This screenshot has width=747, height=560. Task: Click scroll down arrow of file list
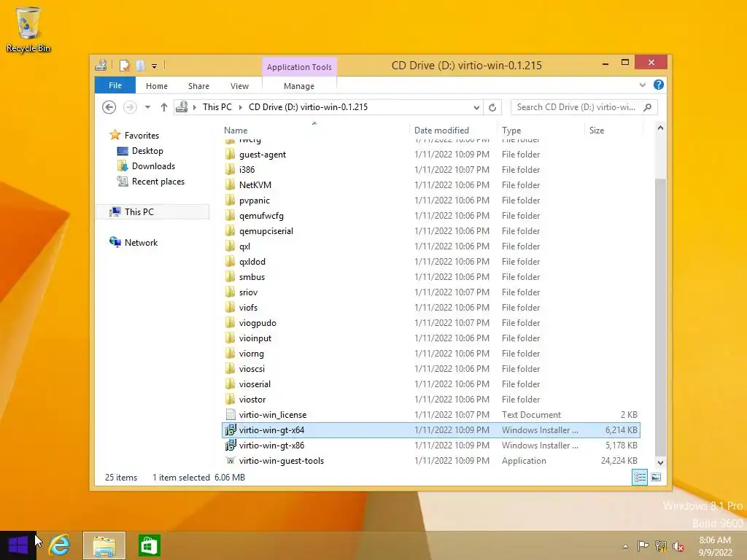(x=660, y=462)
